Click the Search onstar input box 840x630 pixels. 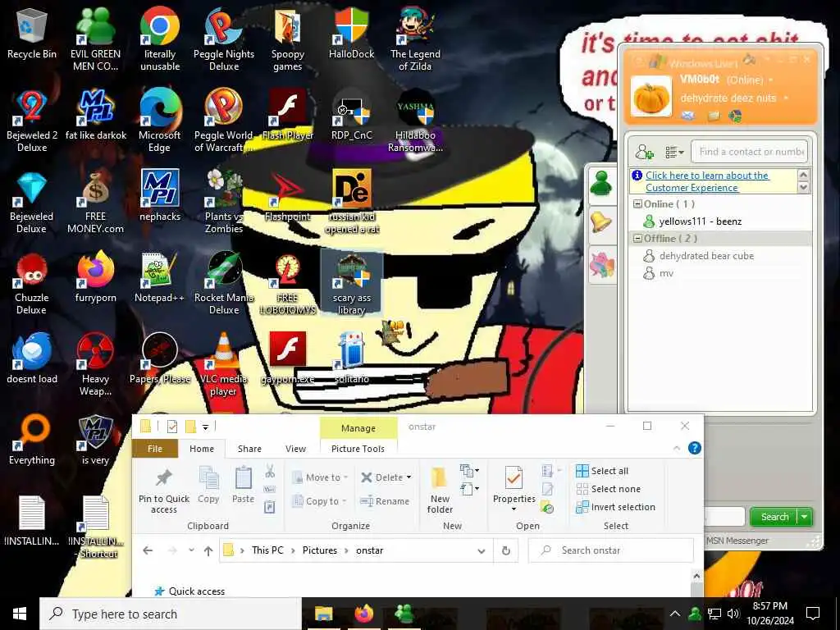pyautogui.click(x=610, y=550)
